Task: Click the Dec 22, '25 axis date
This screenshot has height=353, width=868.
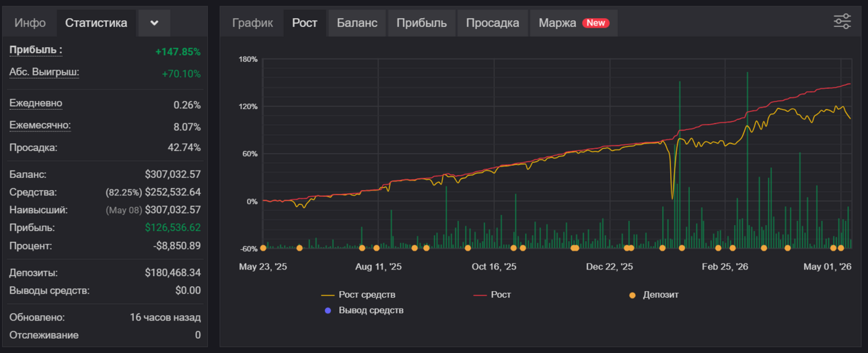Action: [610, 267]
